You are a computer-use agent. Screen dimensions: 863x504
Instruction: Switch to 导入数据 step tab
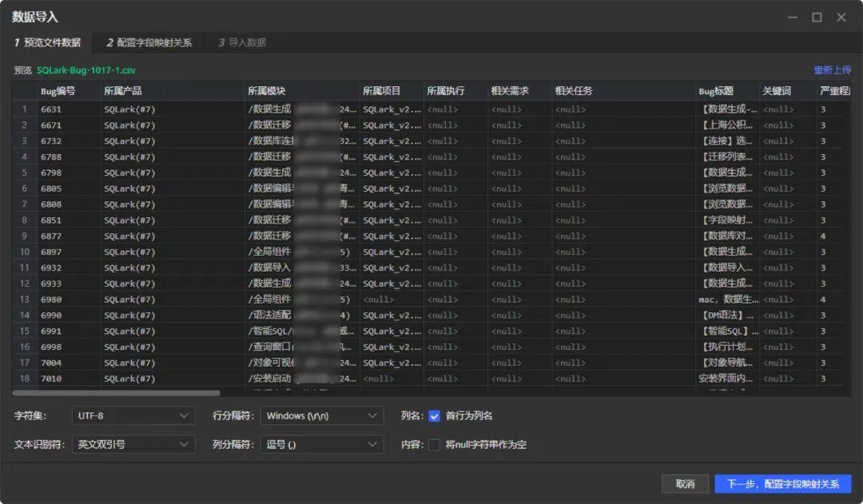tap(242, 42)
